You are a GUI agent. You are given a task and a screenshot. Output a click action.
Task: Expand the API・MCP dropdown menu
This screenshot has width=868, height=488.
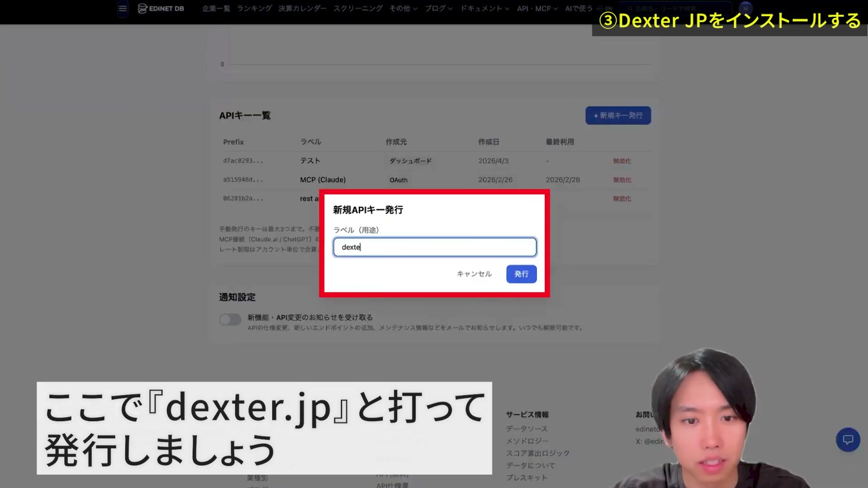tap(537, 9)
